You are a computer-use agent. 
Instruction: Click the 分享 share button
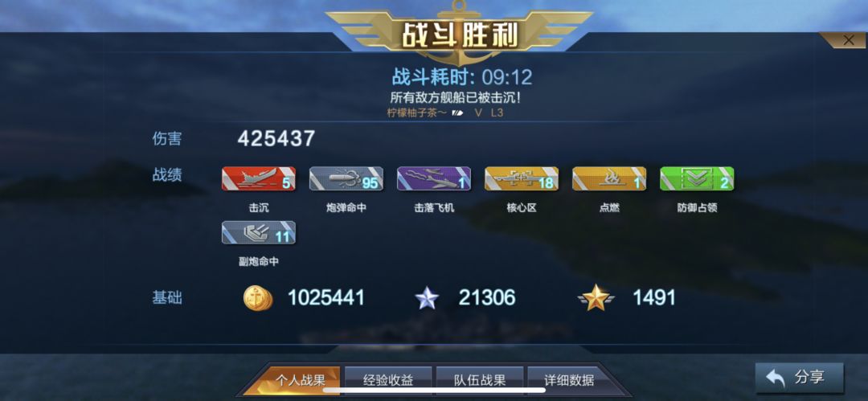coord(800,378)
